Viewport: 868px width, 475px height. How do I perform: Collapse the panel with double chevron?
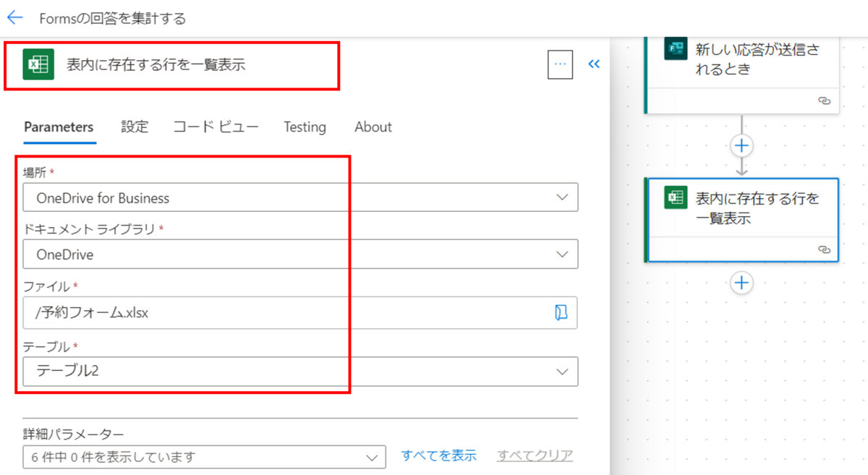594,64
